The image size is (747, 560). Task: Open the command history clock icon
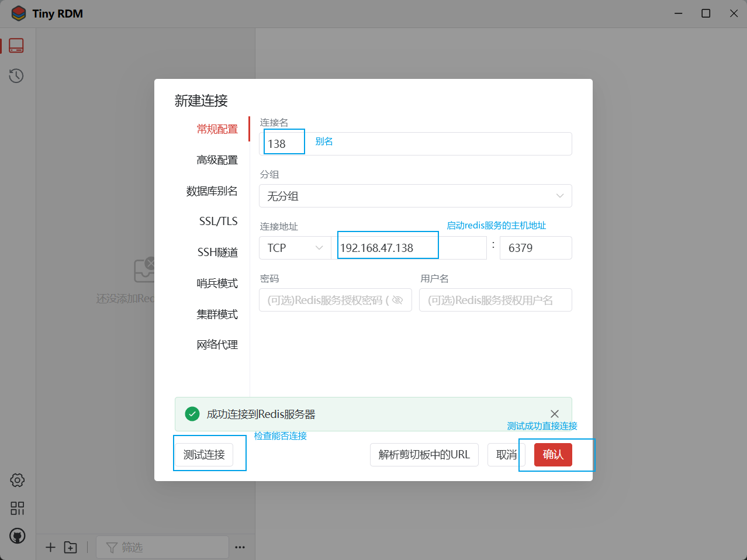pos(16,75)
